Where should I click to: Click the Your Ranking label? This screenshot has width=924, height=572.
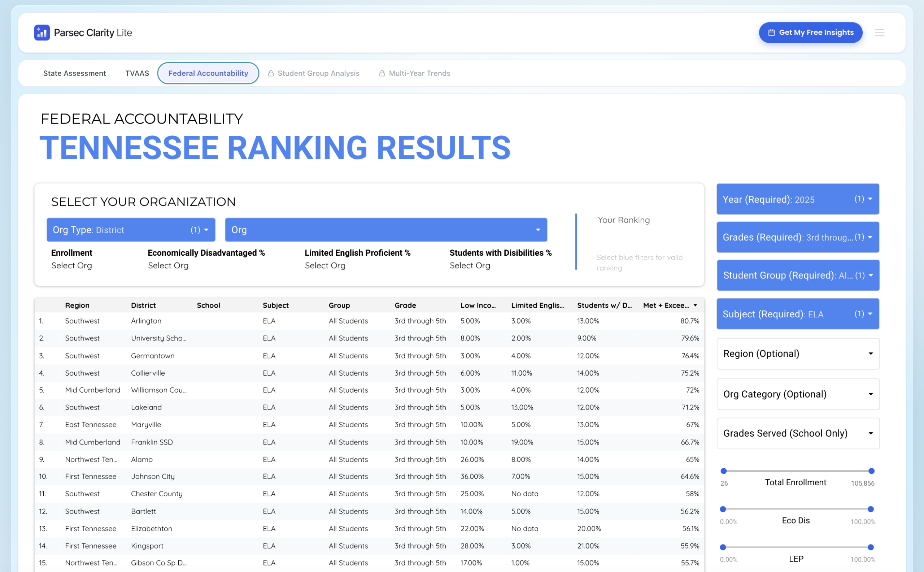(623, 220)
